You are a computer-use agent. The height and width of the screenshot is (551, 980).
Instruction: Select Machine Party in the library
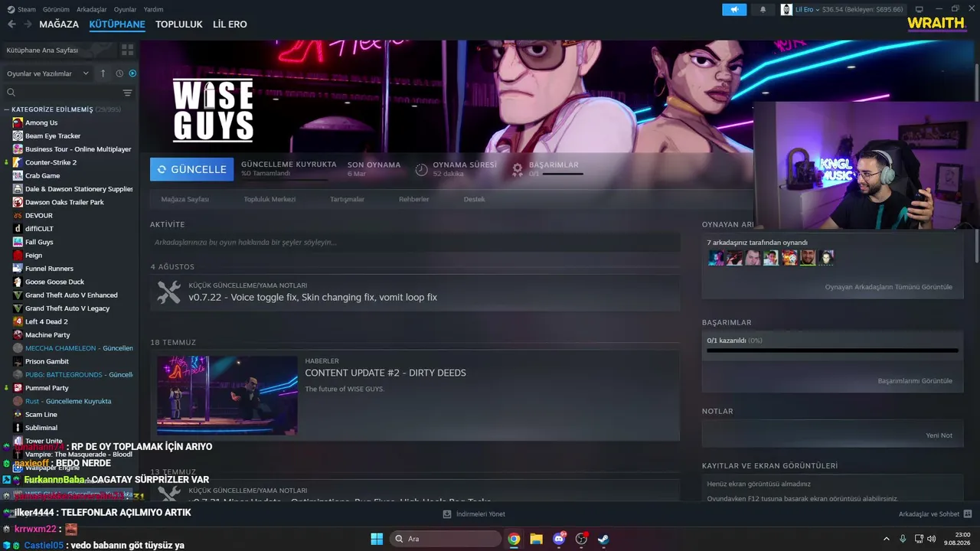tap(47, 335)
